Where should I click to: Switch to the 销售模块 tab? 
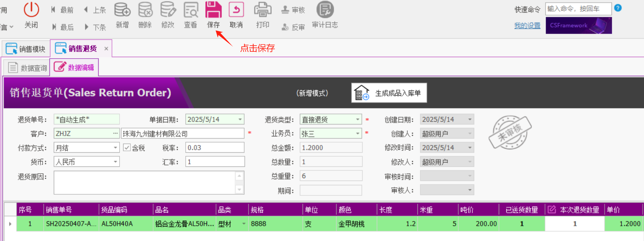pyautogui.click(x=26, y=49)
